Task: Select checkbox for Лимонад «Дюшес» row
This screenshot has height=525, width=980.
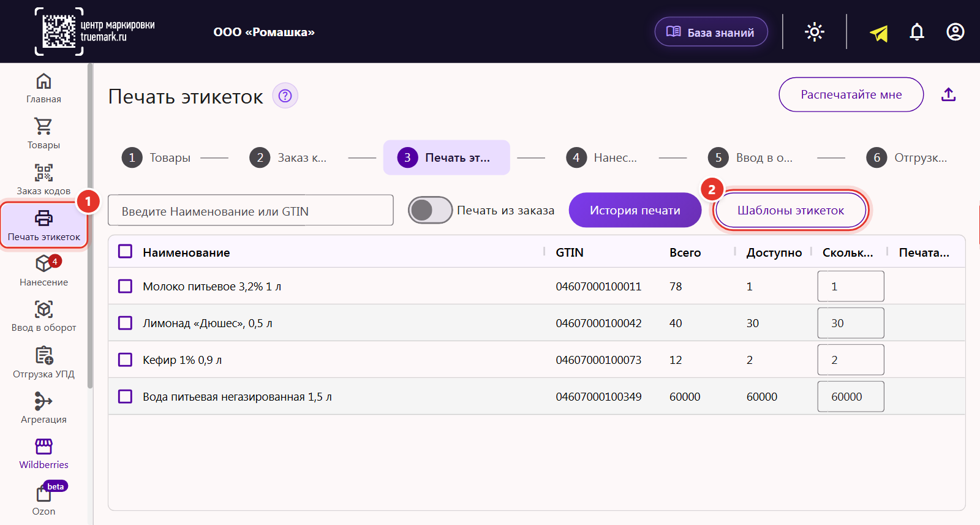Action: [x=126, y=323]
